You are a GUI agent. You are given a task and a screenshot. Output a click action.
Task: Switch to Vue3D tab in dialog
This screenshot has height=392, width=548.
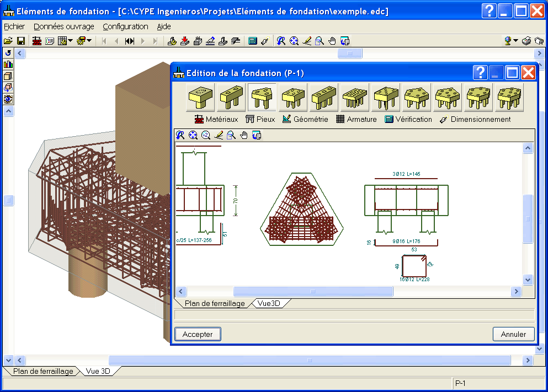click(269, 303)
